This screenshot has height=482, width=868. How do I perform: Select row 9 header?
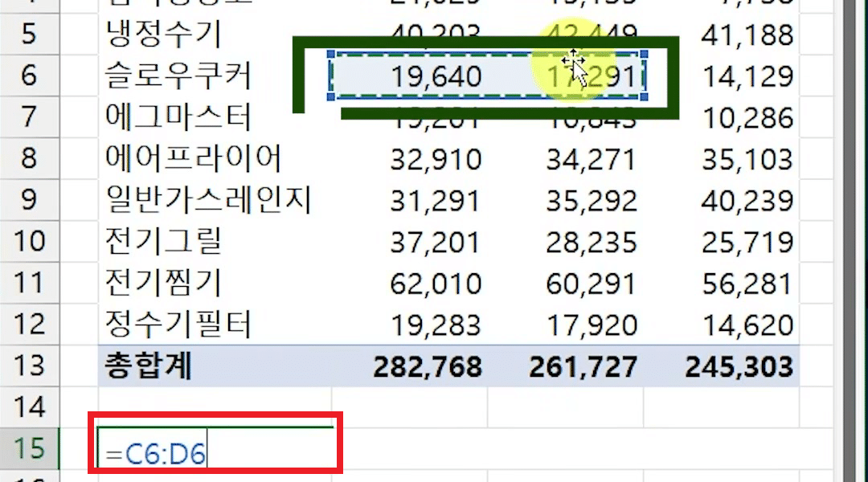pos(30,200)
